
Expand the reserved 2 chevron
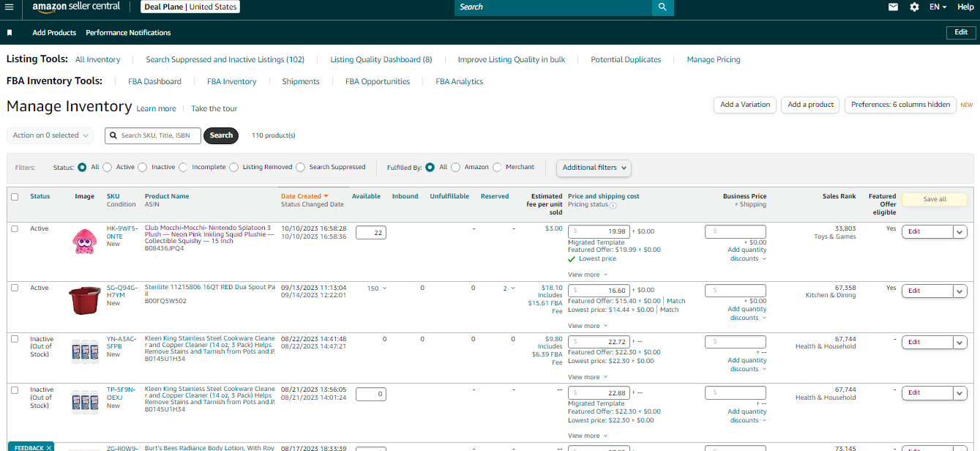(x=512, y=288)
